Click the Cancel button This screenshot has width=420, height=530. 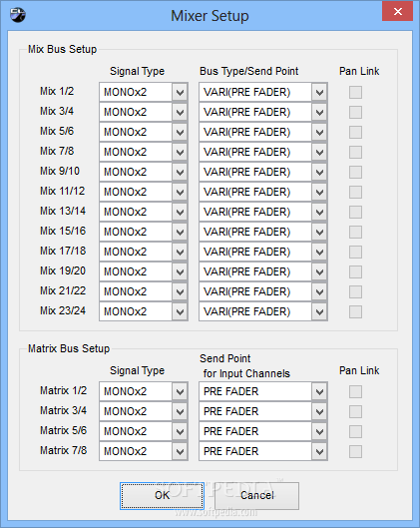(x=256, y=495)
